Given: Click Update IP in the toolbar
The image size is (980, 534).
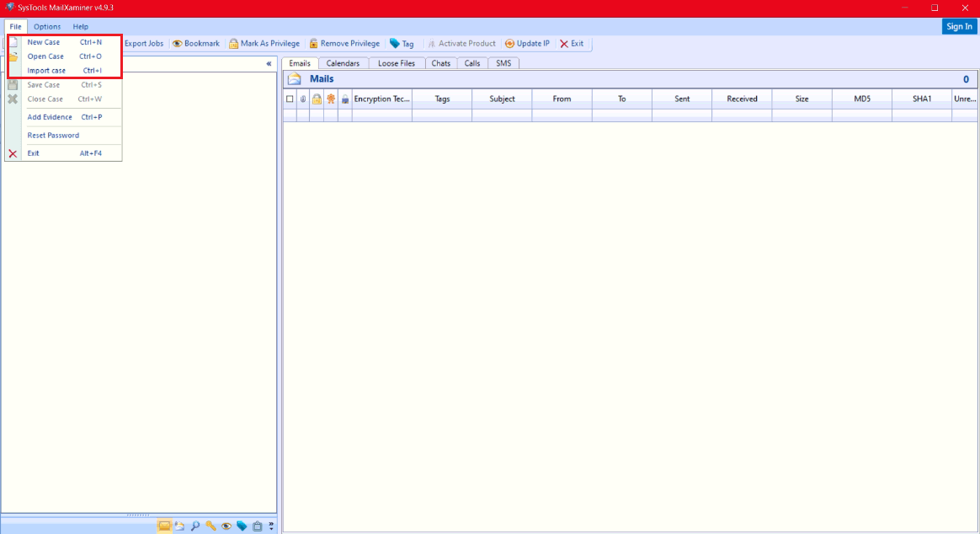Looking at the screenshot, I should coord(528,44).
